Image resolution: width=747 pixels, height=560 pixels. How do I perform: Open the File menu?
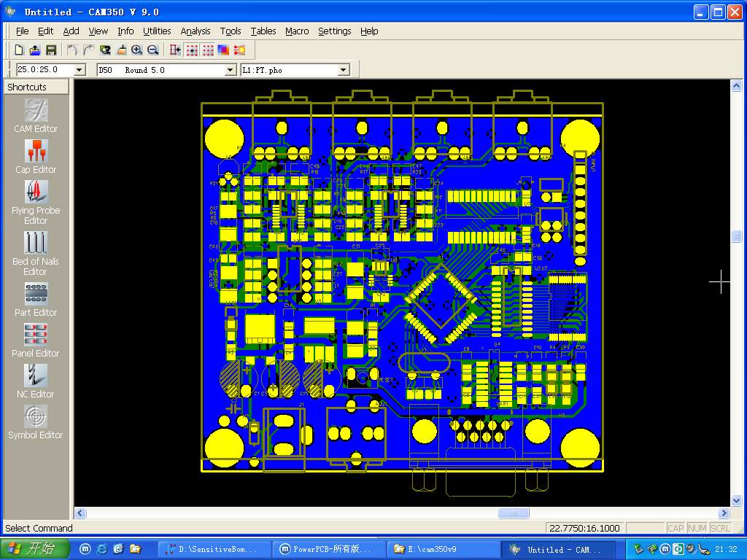[23, 31]
